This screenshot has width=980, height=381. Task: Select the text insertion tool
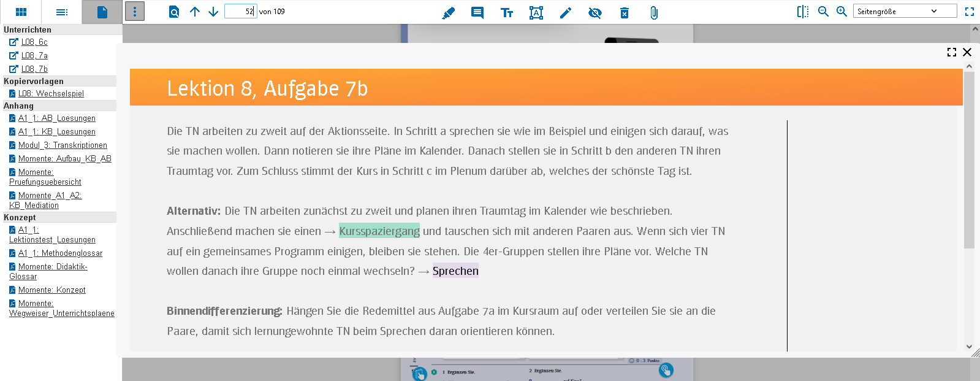click(x=507, y=12)
